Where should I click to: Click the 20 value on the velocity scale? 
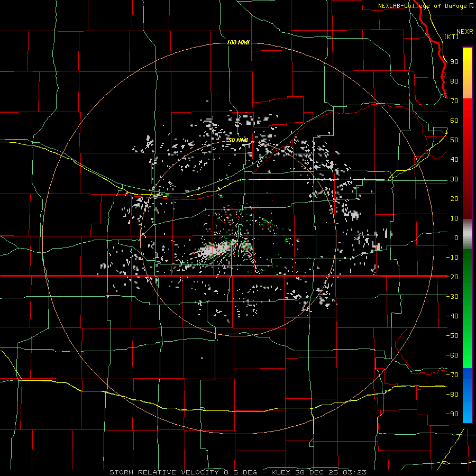[454, 198]
